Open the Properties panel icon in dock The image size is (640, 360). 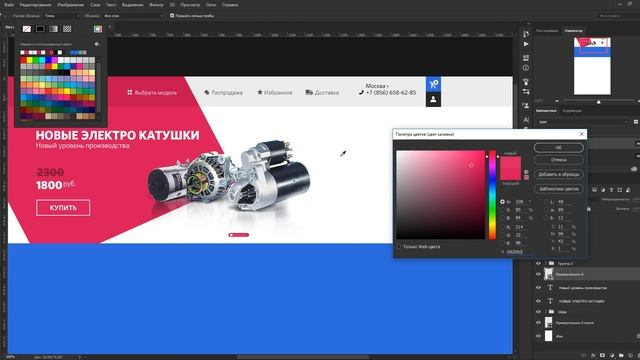click(x=526, y=57)
